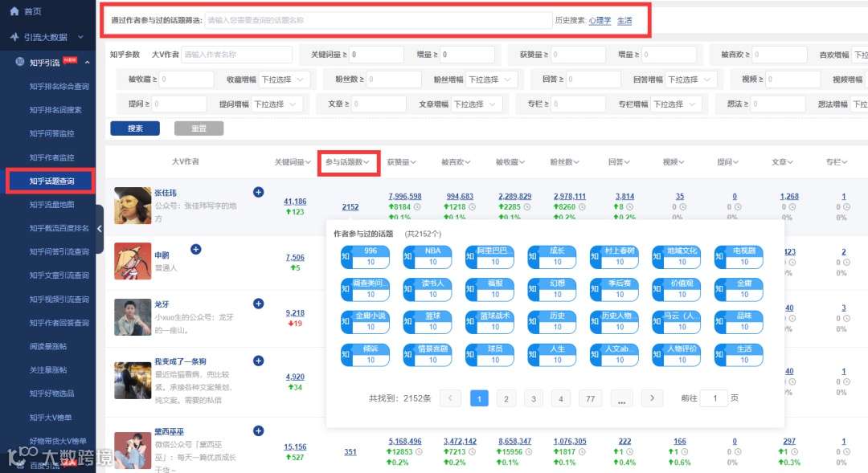Go to page 2 of topics

(x=506, y=398)
